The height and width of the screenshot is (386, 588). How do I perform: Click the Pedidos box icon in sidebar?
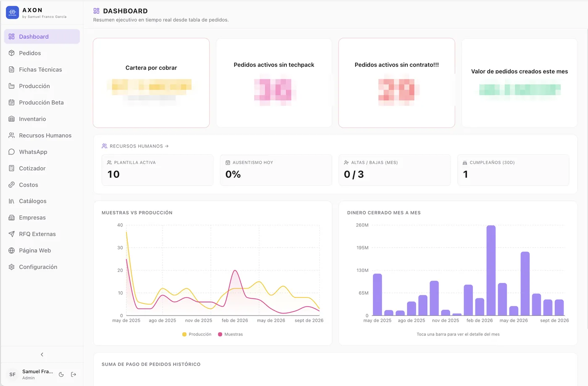tap(12, 53)
